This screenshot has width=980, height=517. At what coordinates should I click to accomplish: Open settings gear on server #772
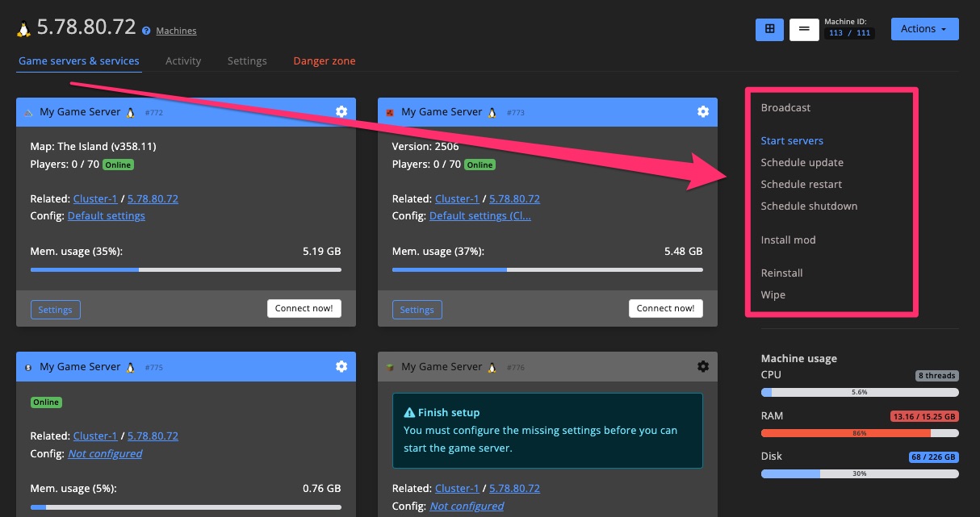point(341,111)
